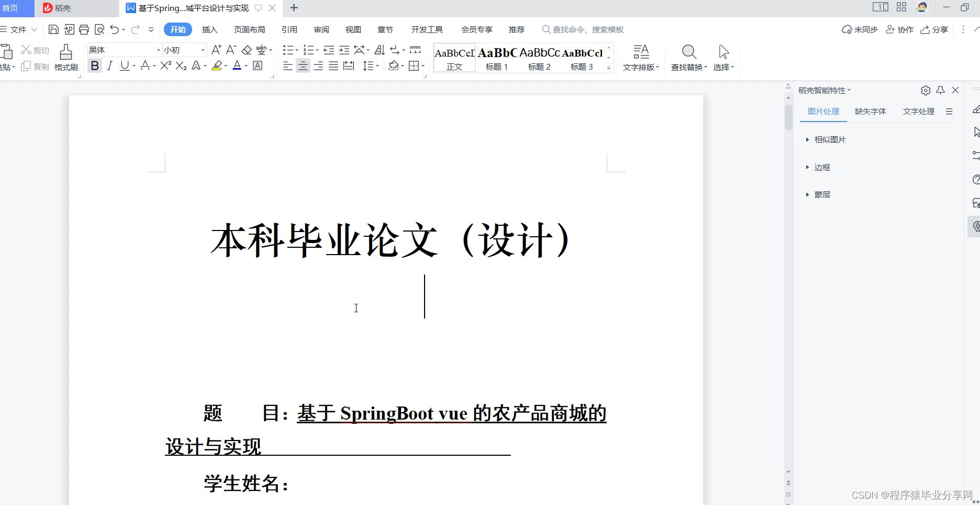Click the text highlight color marker
980x505 pixels.
tap(217, 65)
